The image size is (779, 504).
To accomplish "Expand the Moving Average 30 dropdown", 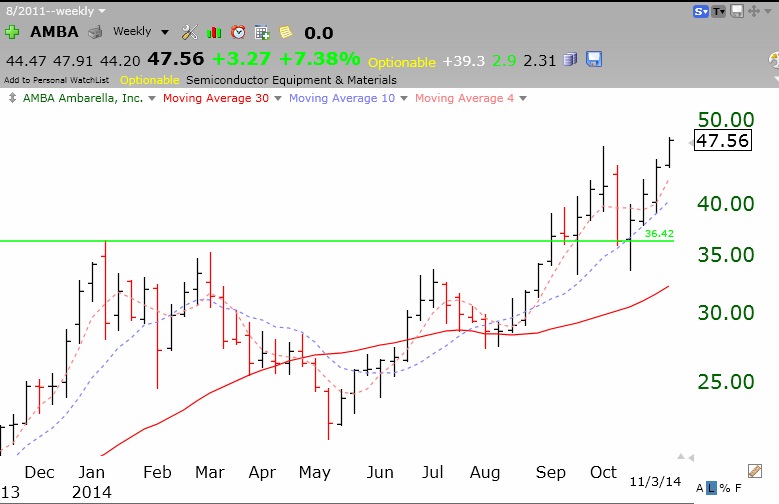I will tap(278, 98).
